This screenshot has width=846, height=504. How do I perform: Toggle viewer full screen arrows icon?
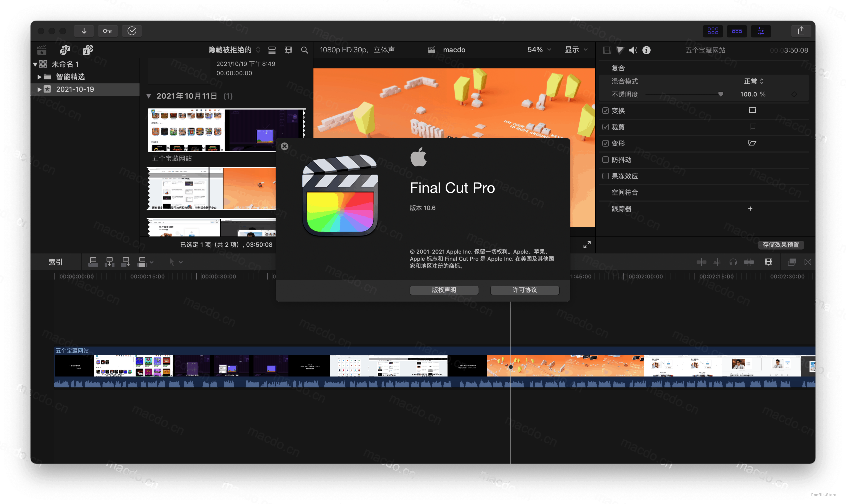[x=587, y=245]
